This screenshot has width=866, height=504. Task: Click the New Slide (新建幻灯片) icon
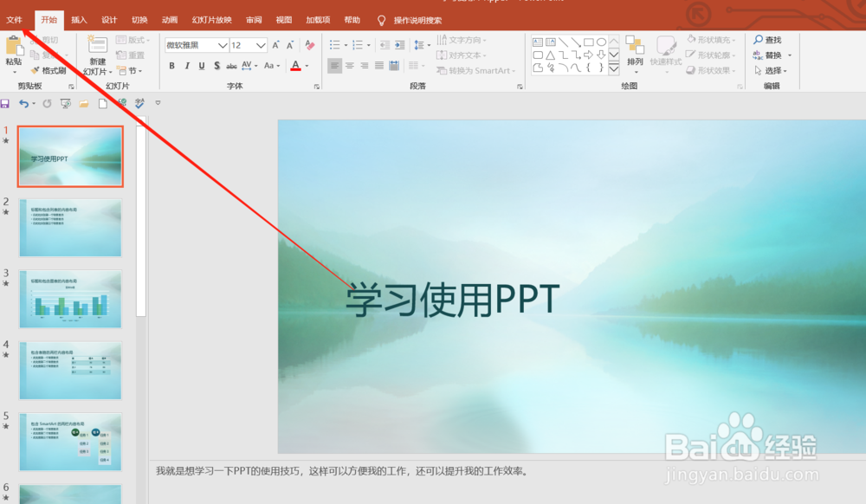[x=96, y=48]
